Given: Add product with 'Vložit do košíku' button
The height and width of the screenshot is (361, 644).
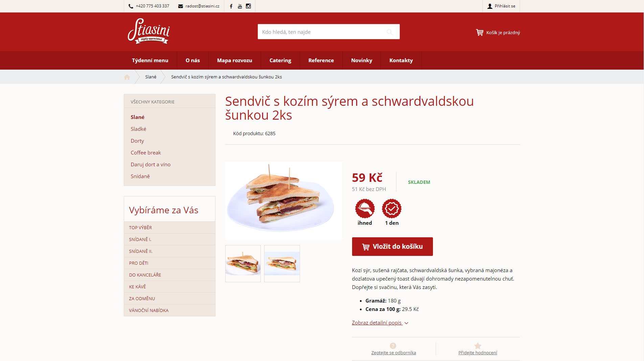Looking at the screenshot, I should point(392,246).
